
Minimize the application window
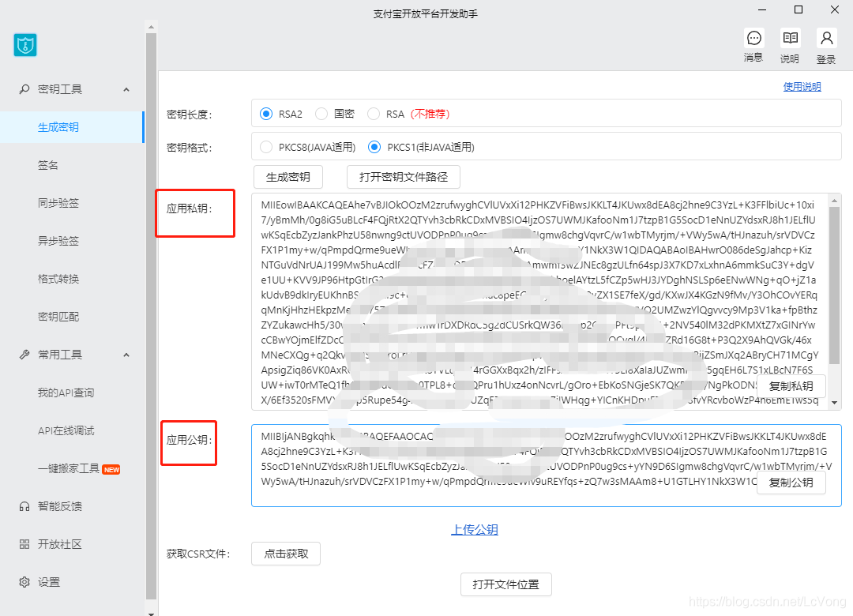tap(762, 9)
